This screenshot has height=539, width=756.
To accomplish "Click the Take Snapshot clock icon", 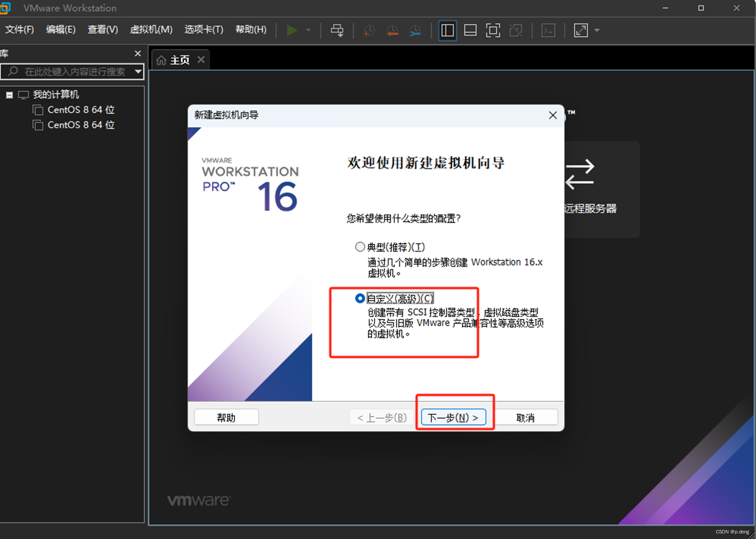I will tap(369, 30).
